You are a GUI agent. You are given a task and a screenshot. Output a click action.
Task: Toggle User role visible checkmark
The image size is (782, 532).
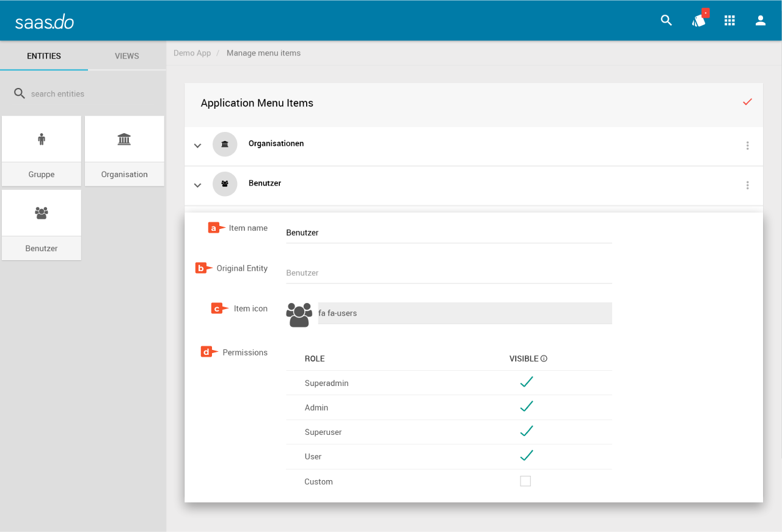click(526, 456)
